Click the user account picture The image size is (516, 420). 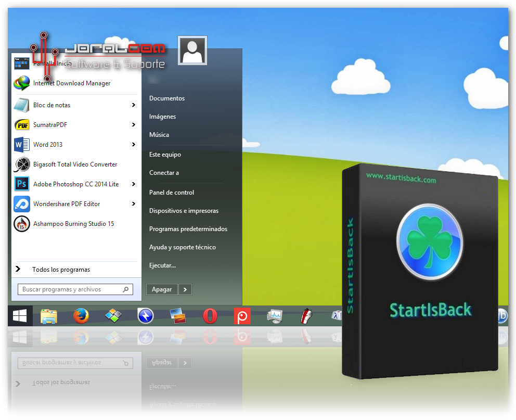click(192, 50)
